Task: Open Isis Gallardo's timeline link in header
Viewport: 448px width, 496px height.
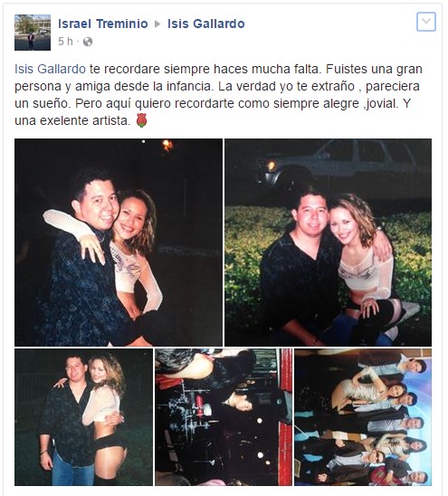Action: pyautogui.click(x=206, y=24)
